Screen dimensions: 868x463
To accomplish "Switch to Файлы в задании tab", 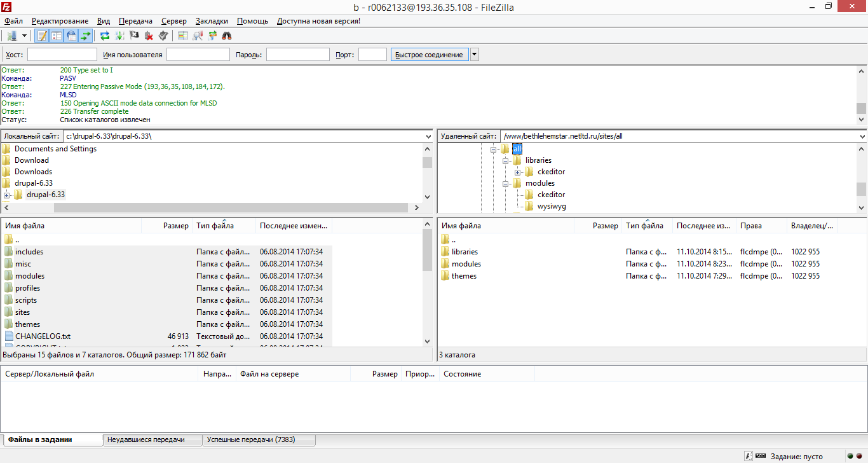I will [53, 439].
